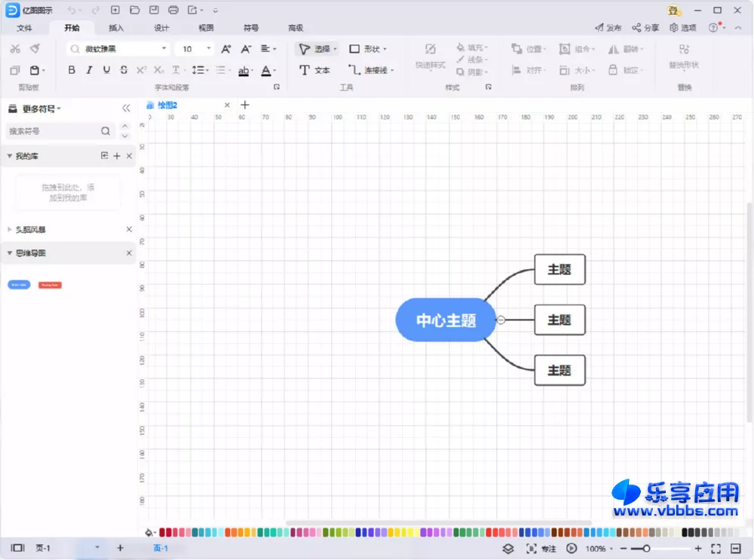Toggle bold formatting
Screen dimensions: 754x560
72,70
